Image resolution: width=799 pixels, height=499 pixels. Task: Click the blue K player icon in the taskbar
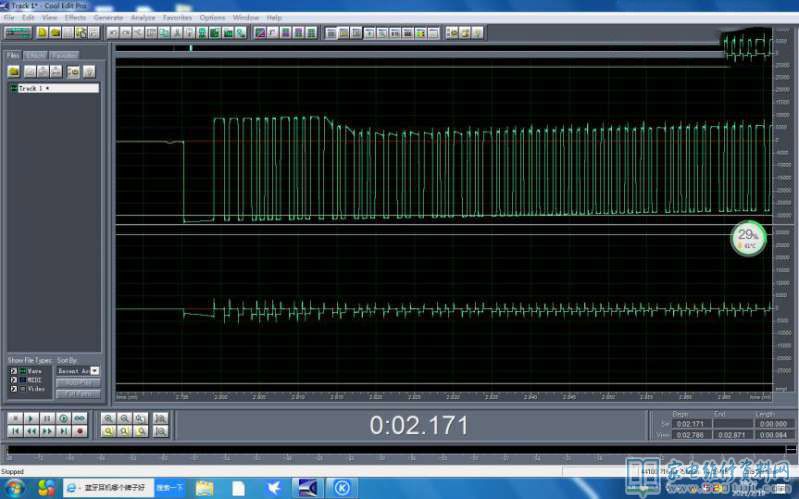[342, 488]
